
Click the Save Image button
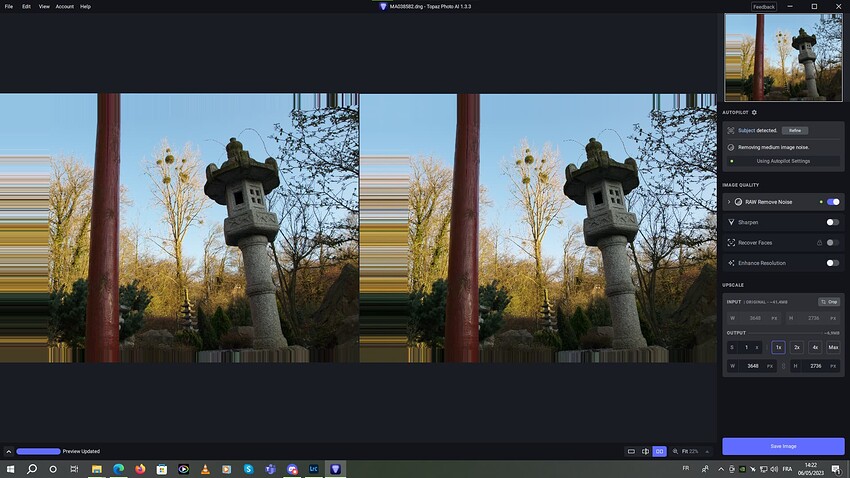783,446
